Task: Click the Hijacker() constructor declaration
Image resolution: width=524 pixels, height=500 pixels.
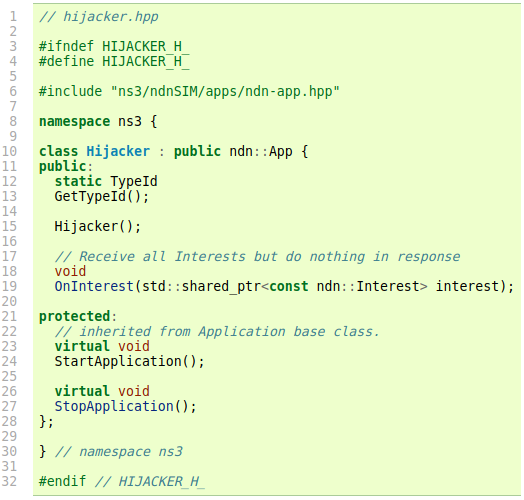Action: [x=98, y=227]
